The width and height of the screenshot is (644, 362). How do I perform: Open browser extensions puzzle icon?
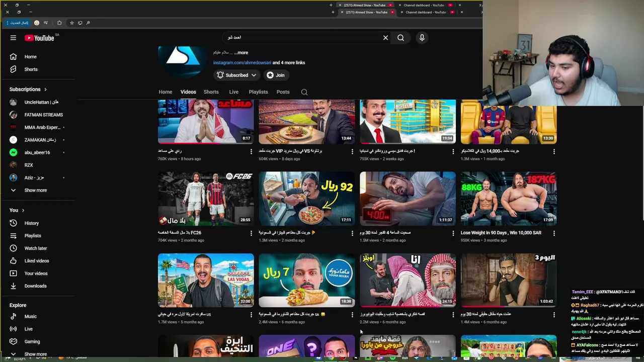(59, 23)
